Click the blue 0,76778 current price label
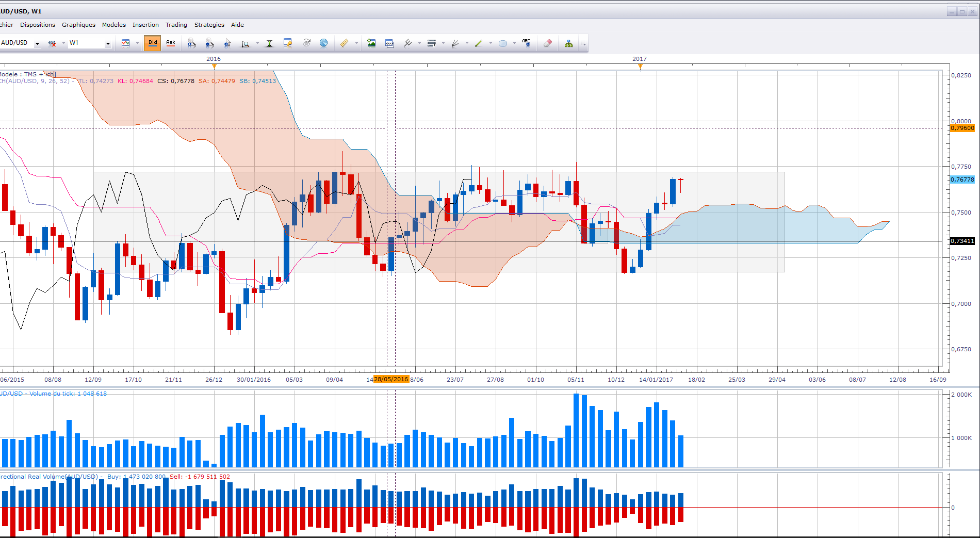980x538 pixels. click(x=962, y=180)
